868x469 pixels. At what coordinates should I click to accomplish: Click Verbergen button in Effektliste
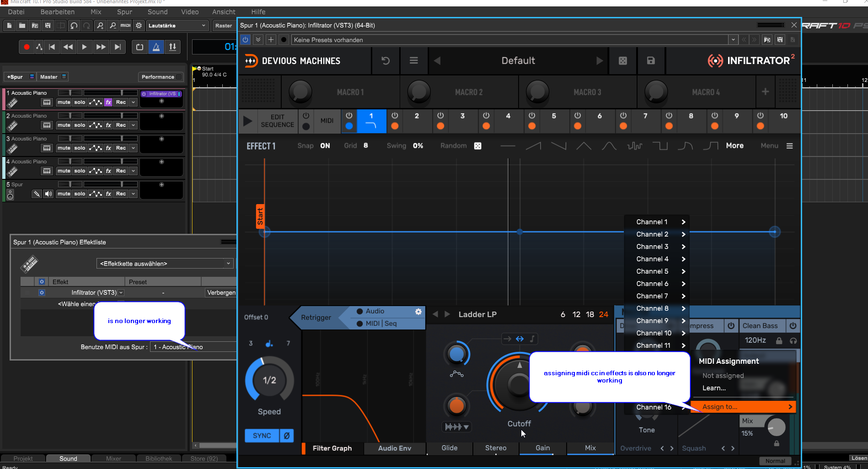point(221,293)
